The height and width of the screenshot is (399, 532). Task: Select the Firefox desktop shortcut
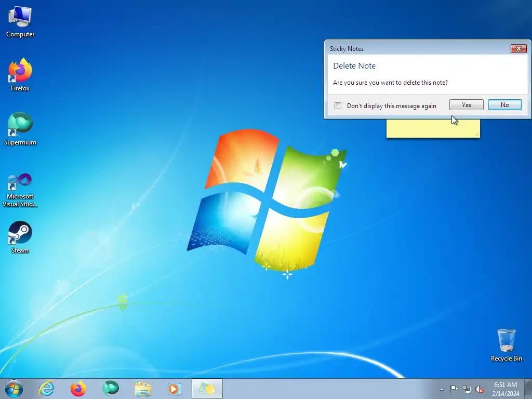tap(20, 75)
